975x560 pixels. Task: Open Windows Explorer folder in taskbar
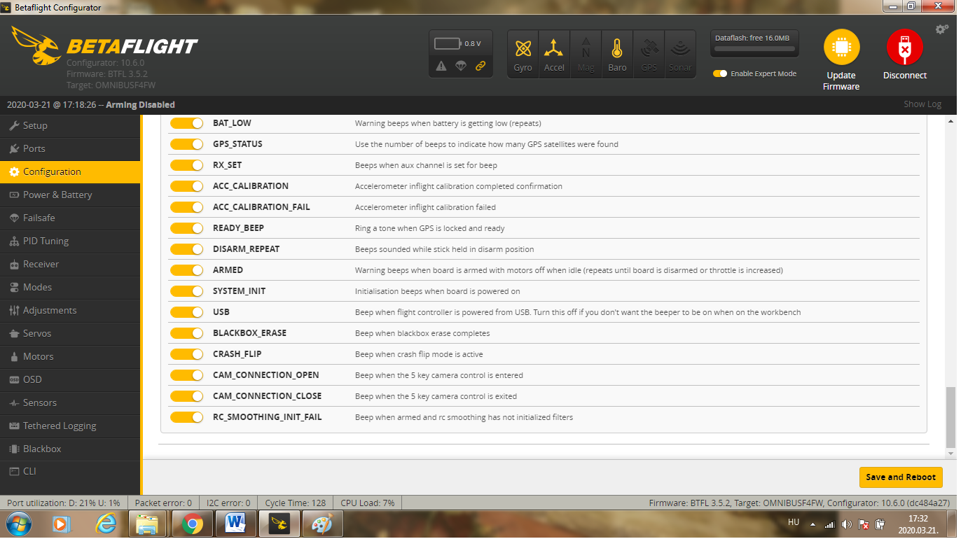click(x=148, y=524)
